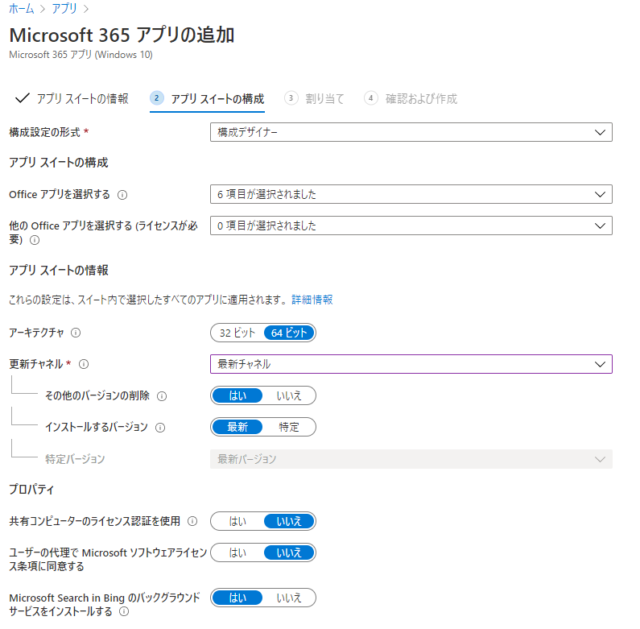Set 共有コンピューターのライセンス認証 to いいえ
640x629 pixels.
point(289,521)
